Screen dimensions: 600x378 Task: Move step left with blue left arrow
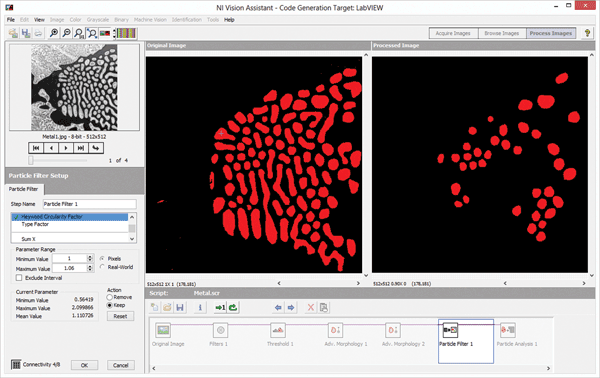pyautogui.click(x=278, y=307)
